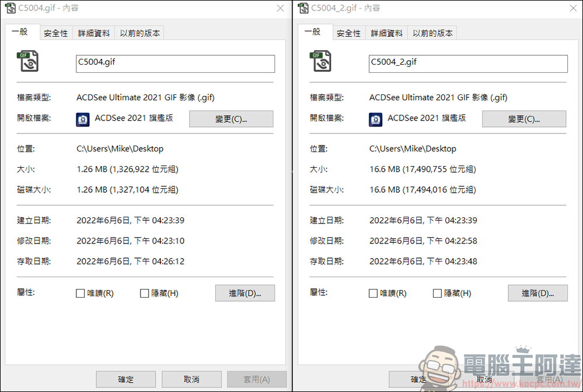Click disk size 1.26 MB (1,327,104 位元組)
583x392 pixels.
pyautogui.click(x=128, y=190)
